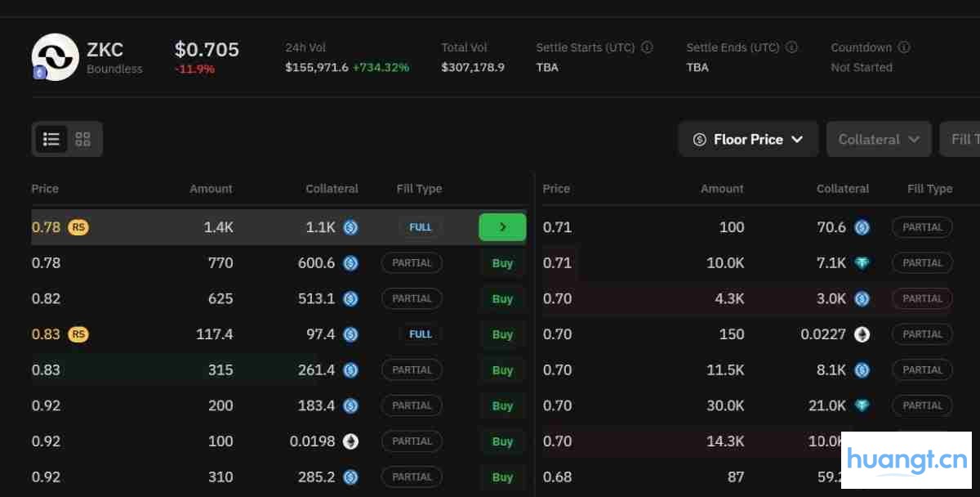The image size is (980, 497).
Task: Open the Floor Price dropdown
Action: 748,139
